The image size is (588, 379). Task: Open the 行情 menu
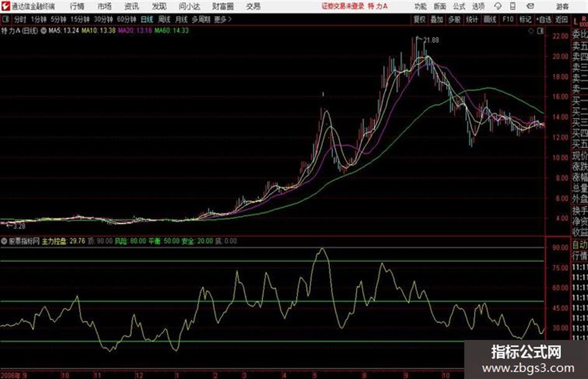[x=77, y=6]
